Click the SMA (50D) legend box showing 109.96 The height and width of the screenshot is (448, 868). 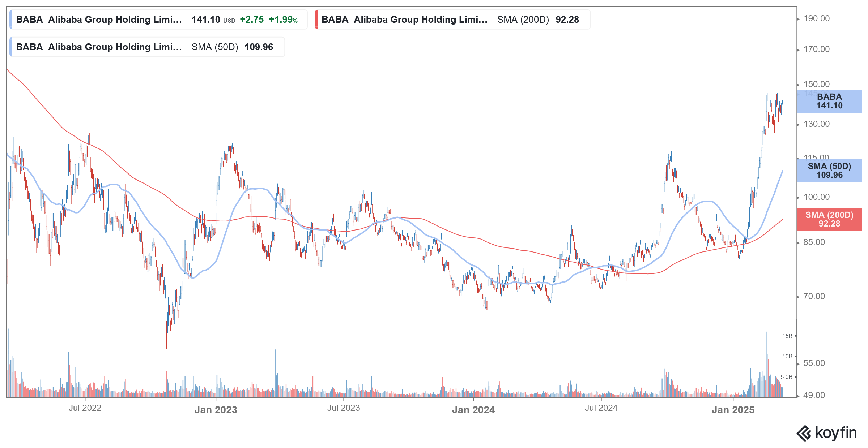pos(147,47)
